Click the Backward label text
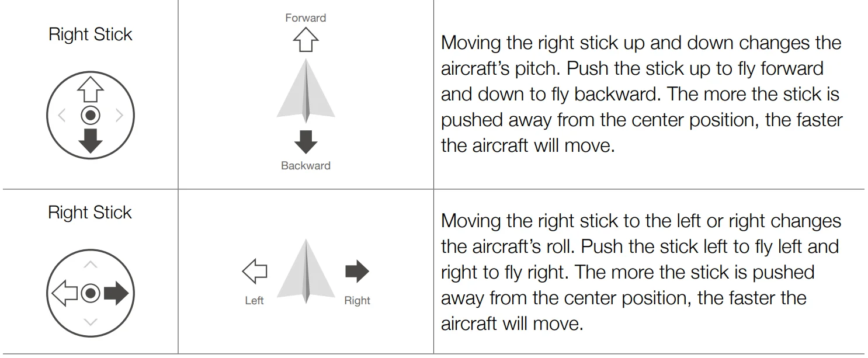868x358 pixels. pos(305,166)
